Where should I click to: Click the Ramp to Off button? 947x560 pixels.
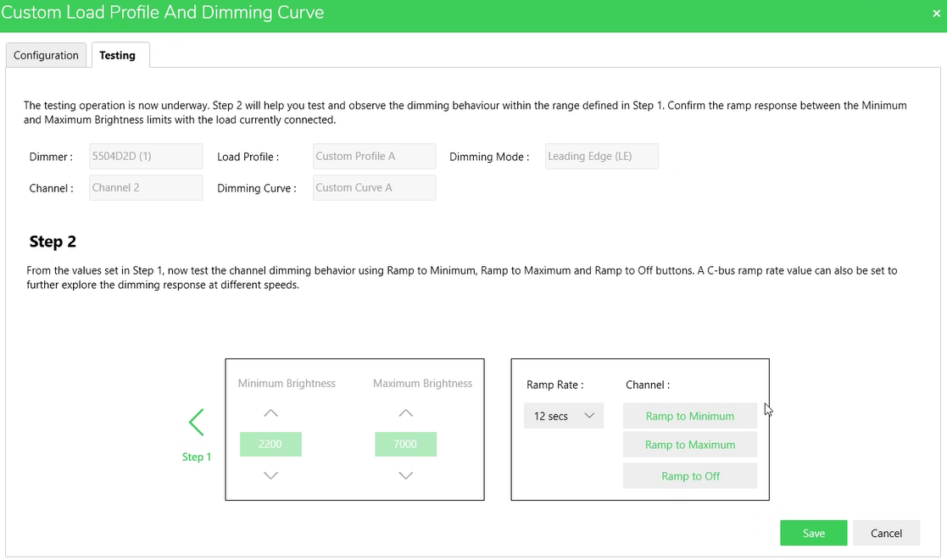[690, 476]
